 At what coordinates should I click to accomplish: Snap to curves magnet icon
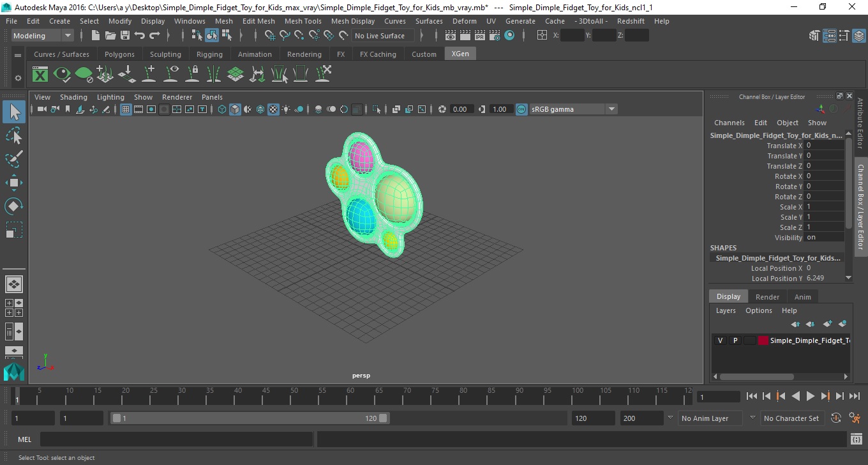tap(285, 36)
